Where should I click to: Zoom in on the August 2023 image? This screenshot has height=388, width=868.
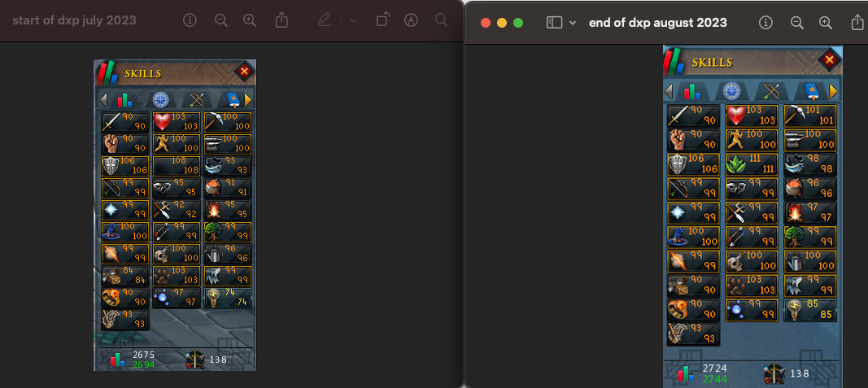pyautogui.click(x=826, y=23)
